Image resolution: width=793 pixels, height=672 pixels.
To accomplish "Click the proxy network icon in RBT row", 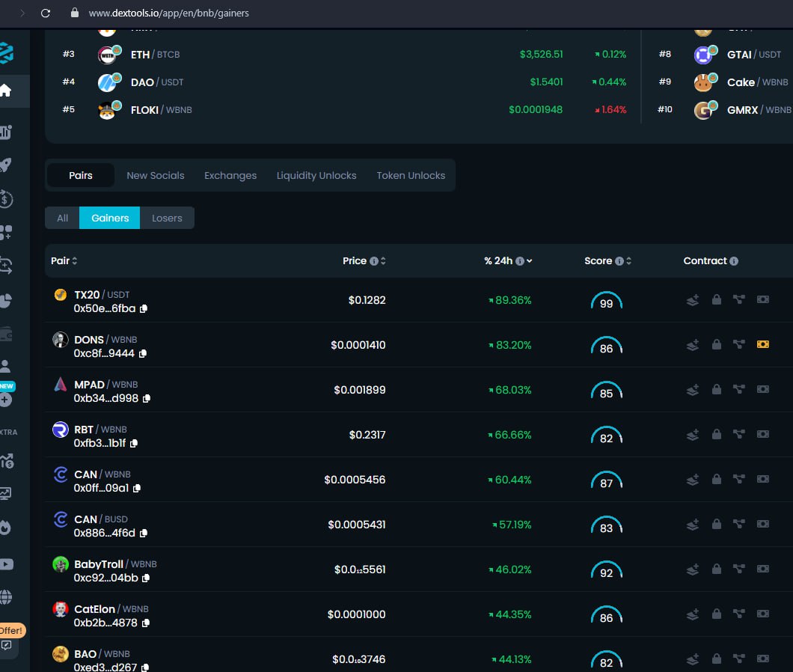I will [x=739, y=434].
